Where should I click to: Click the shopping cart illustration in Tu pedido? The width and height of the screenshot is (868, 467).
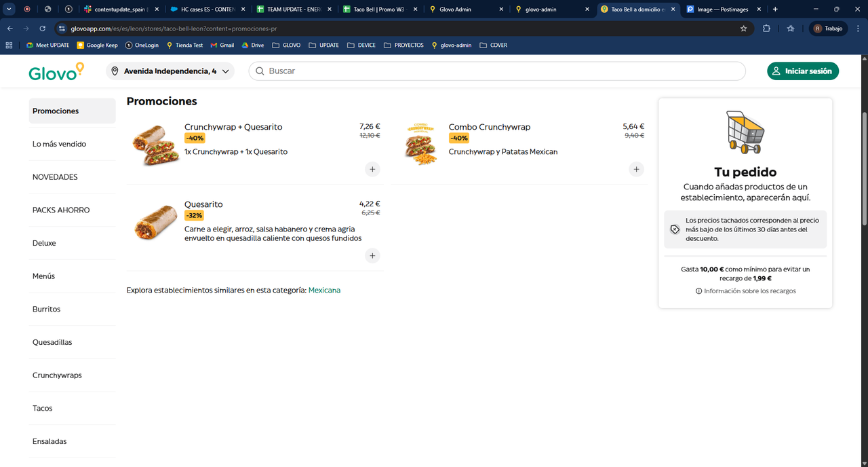click(x=745, y=131)
